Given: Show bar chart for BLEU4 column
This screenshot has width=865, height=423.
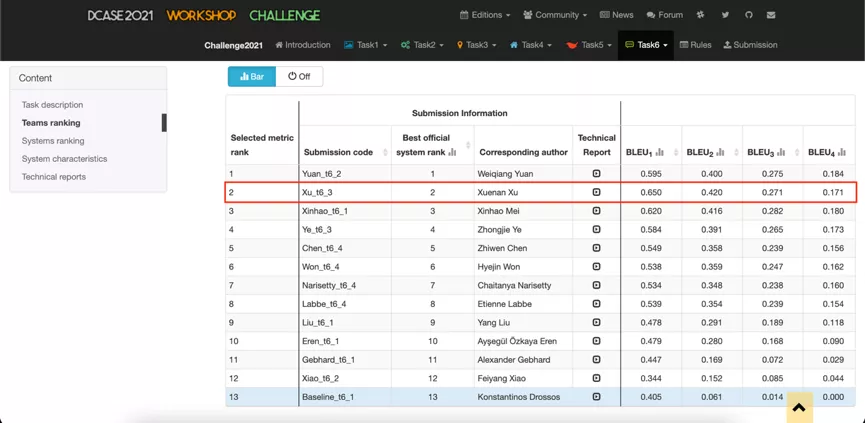Looking at the screenshot, I should coord(842,152).
